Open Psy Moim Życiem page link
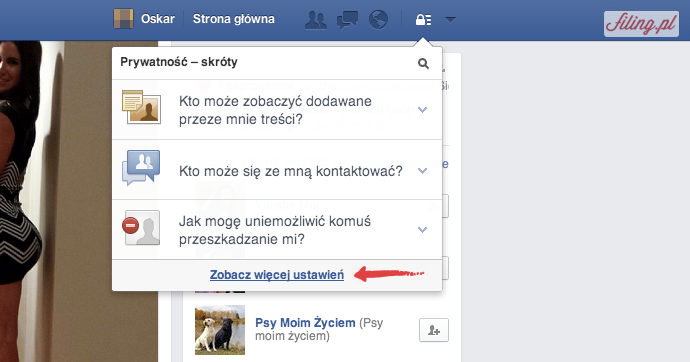 (x=305, y=323)
